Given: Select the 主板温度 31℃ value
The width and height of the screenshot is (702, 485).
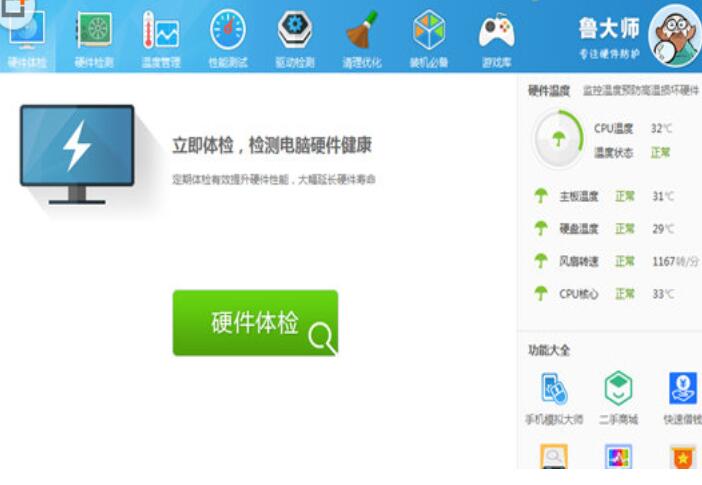Looking at the screenshot, I should [663, 196].
